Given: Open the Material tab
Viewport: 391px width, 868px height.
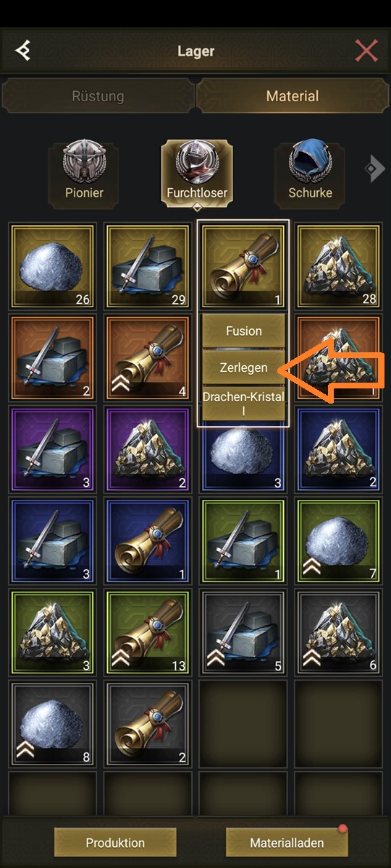Looking at the screenshot, I should pyautogui.click(x=293, y=96).
